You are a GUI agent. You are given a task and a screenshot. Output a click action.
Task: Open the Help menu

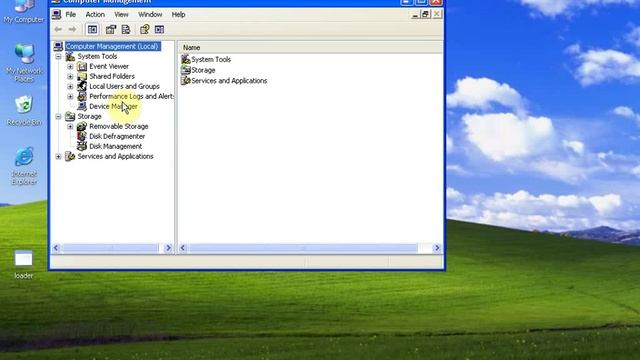pos(178,15)
